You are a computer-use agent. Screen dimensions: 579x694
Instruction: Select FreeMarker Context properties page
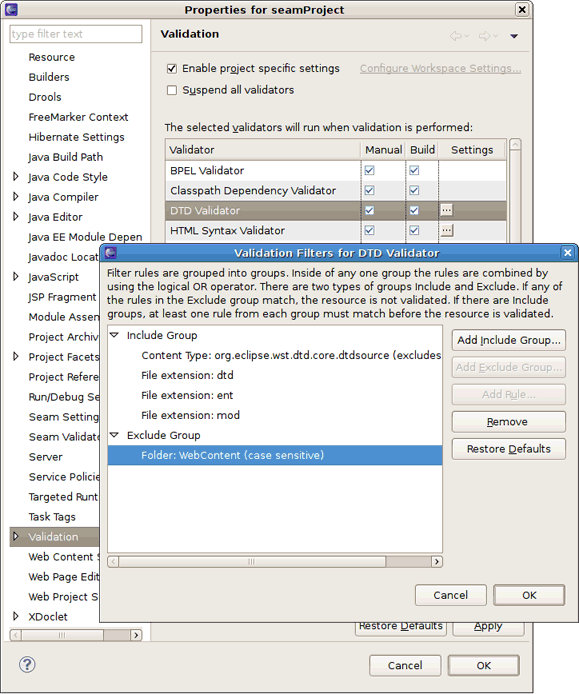(78, 117)
